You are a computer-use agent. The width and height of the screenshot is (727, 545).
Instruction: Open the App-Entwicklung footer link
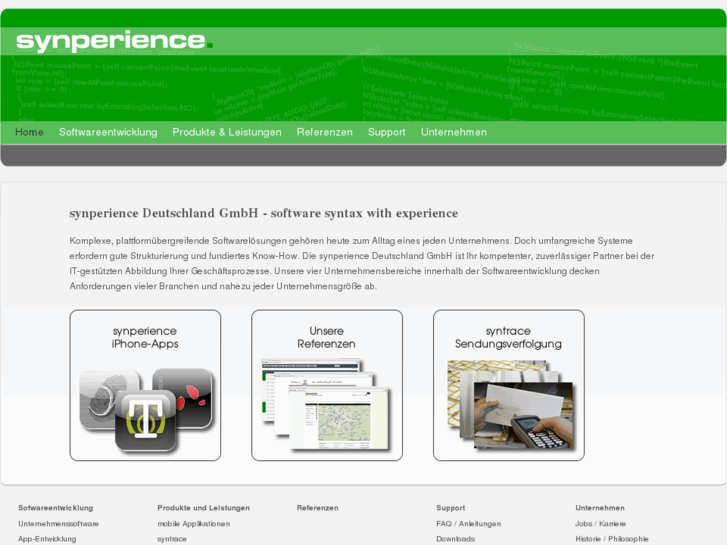(47, 539)
